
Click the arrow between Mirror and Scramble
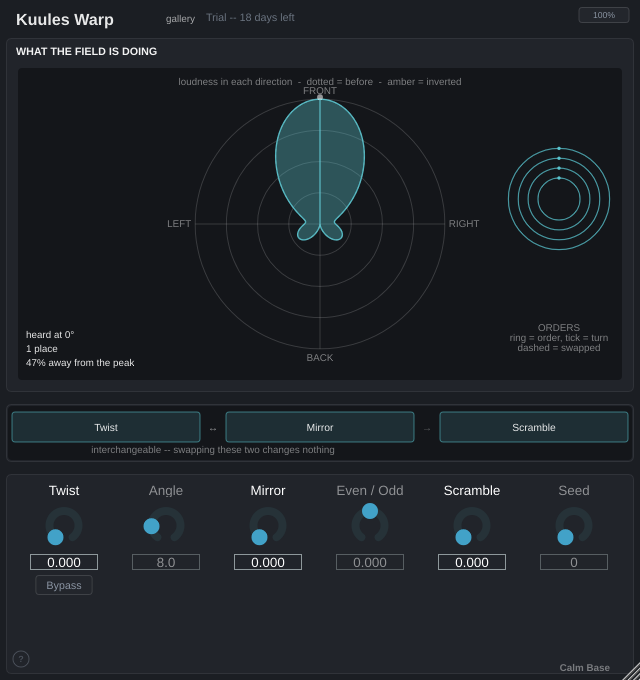(427, 429)
